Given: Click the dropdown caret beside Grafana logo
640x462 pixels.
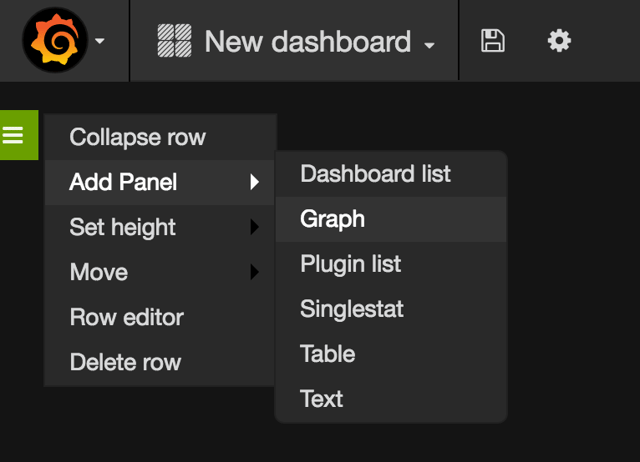Looking at the screenshot, I should (100, 41).
